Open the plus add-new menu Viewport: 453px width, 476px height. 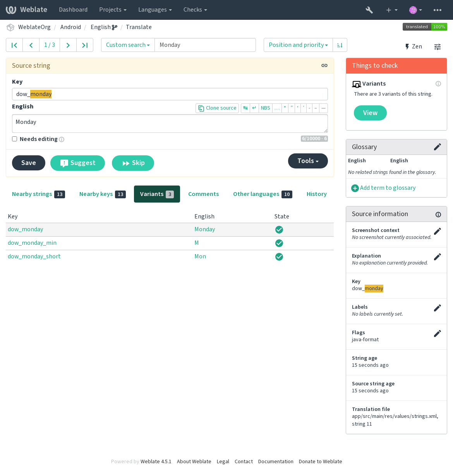(392, 10)
